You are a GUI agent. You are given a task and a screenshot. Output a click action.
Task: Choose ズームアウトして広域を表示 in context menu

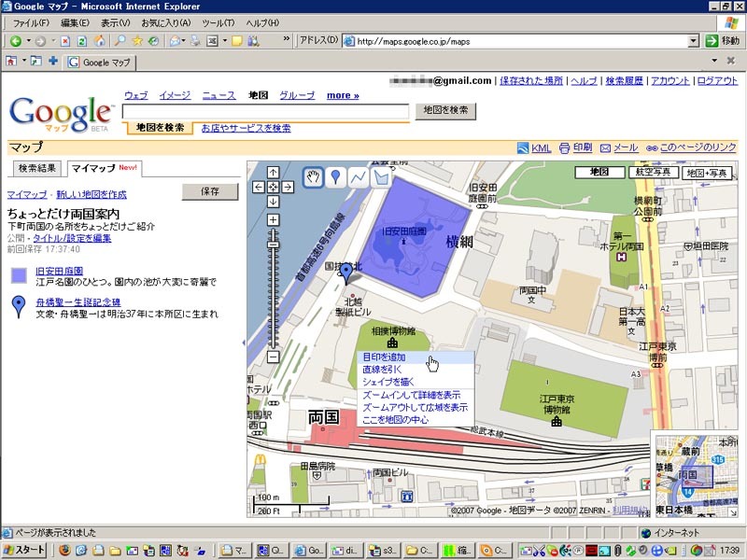416,408
